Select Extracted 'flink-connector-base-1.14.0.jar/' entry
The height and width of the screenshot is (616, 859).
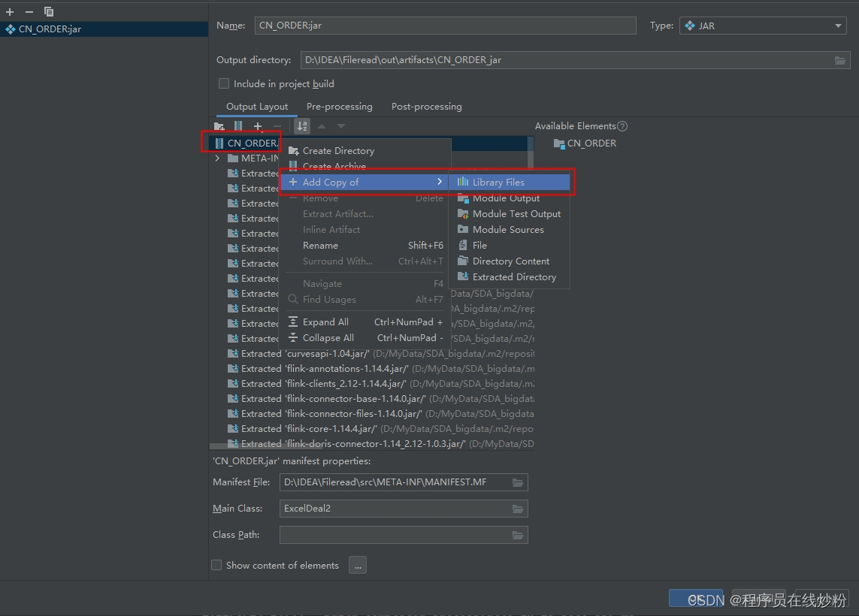point(380,399)
